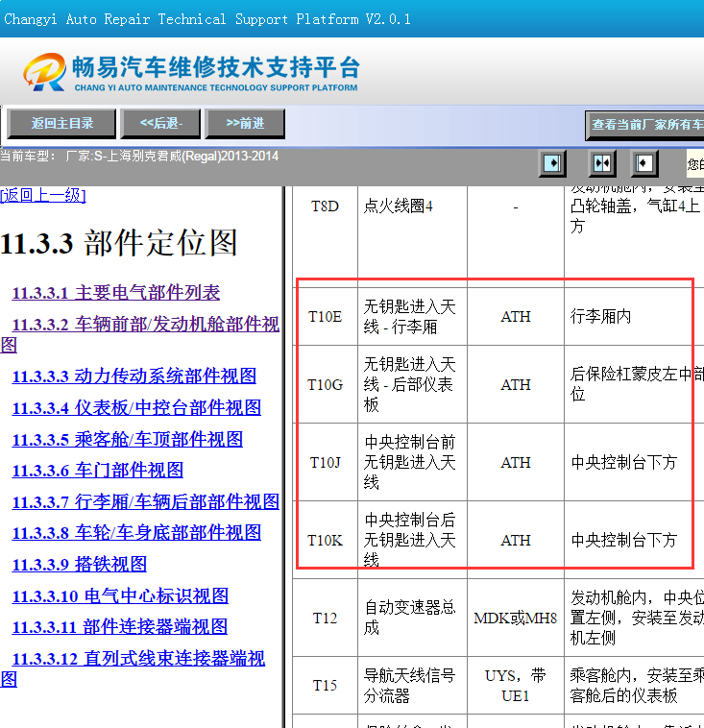The height and width of the screenshot is (728, 704).
Task: Click the 返回主目录 button
Action: click(x=61, y=124)
